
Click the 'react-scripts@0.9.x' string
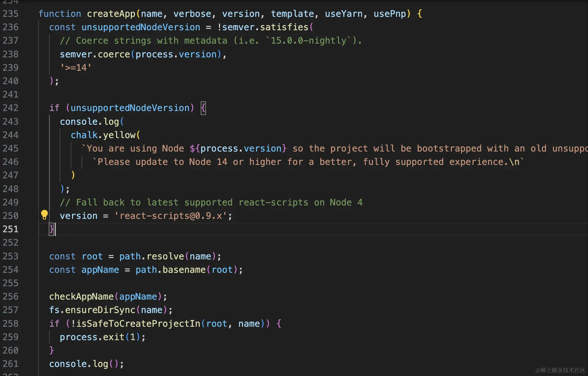coord(170,216)
